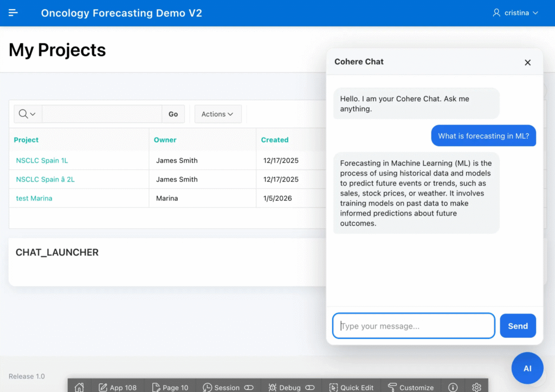
Task: Click the Home icon in developer toolbar
Action: click(80, 387)
